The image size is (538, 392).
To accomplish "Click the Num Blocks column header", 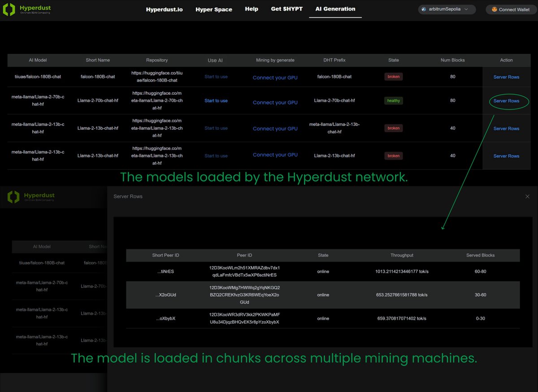I will [x=453, y=60].
